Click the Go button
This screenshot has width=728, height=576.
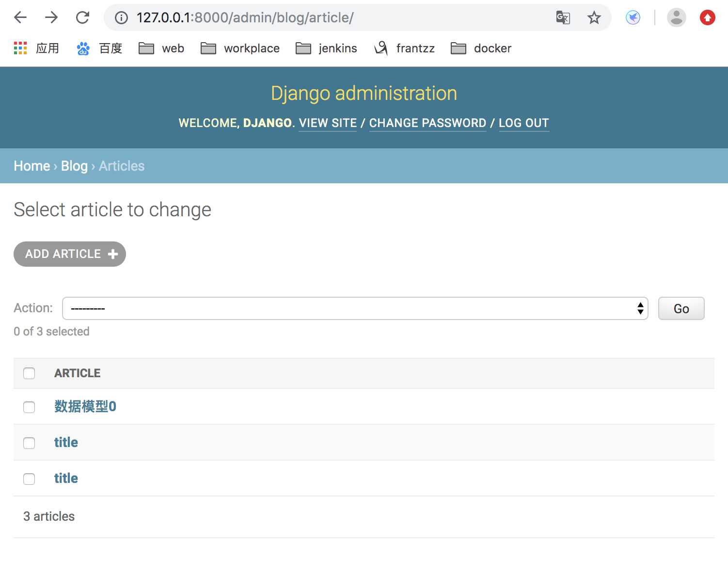[x=681, y=308]
